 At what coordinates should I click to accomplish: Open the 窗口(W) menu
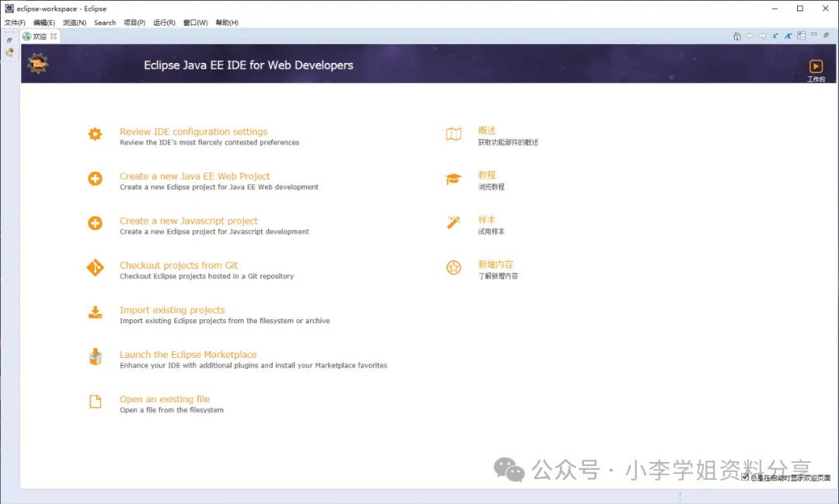tap(195, 23)
